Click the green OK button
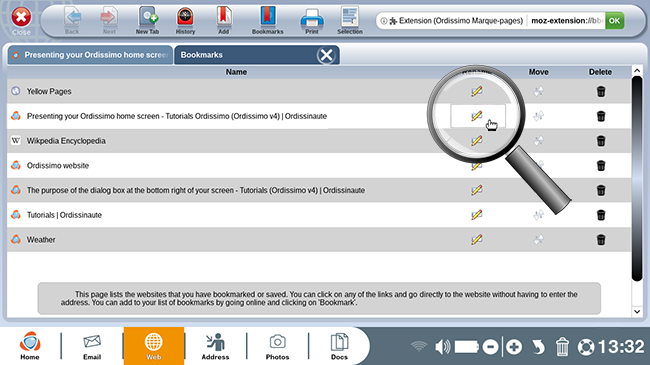 click(x=614, y=20)
